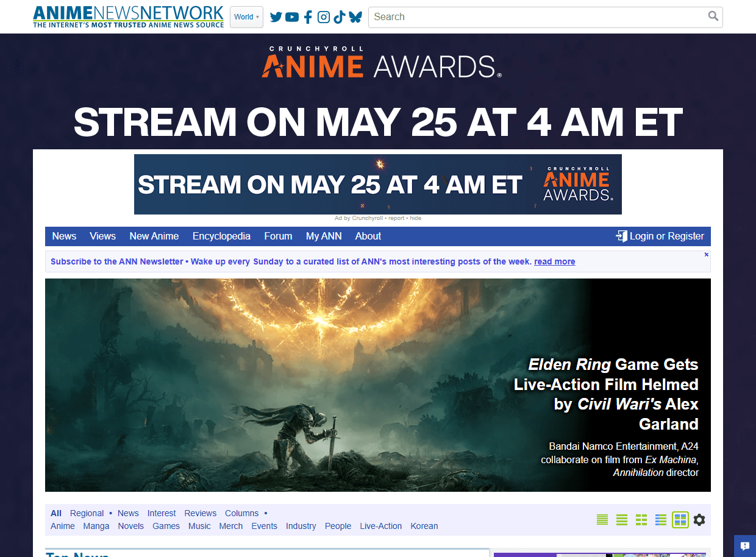756x557 pixels.
Task: Open the News menu
Action: coord(64,236)
